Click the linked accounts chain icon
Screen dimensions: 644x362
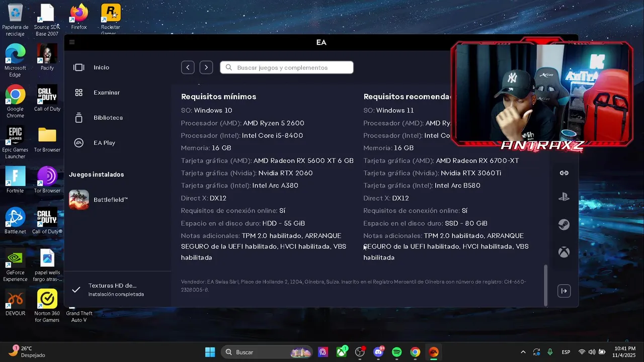tap(564, 173)
